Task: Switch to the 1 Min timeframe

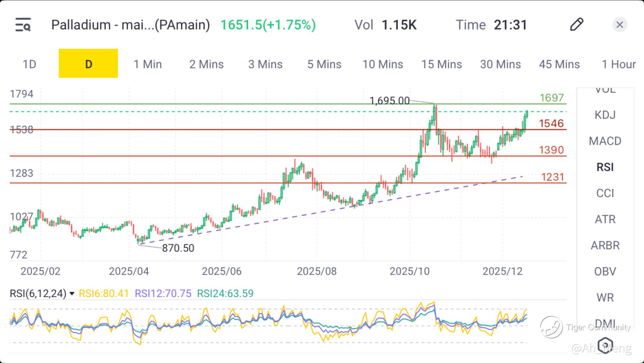Action: (147, 64)
